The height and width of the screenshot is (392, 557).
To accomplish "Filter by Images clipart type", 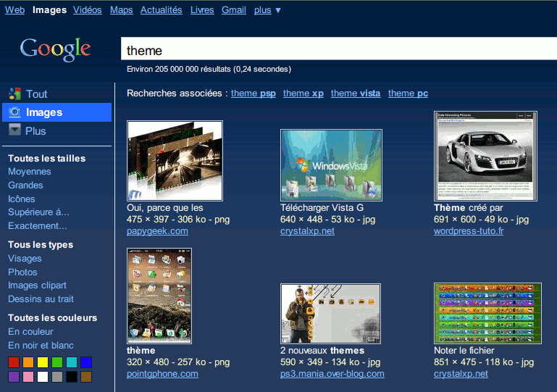I will [x=37, y=285].
